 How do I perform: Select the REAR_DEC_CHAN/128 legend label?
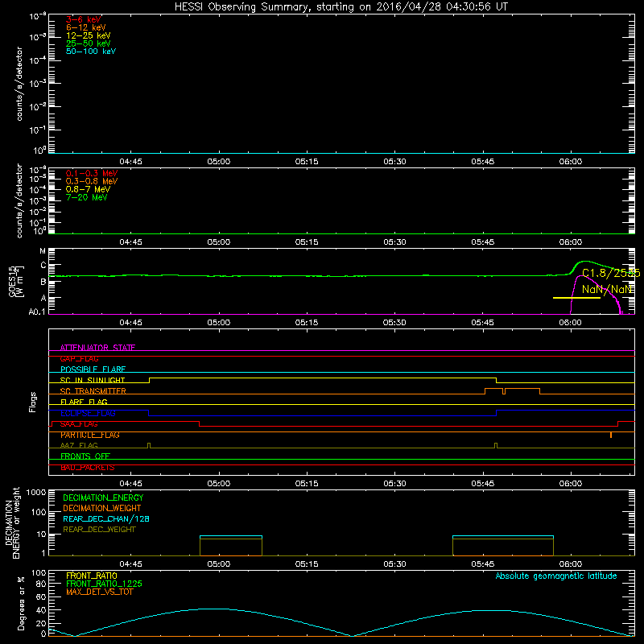point(106,519)
